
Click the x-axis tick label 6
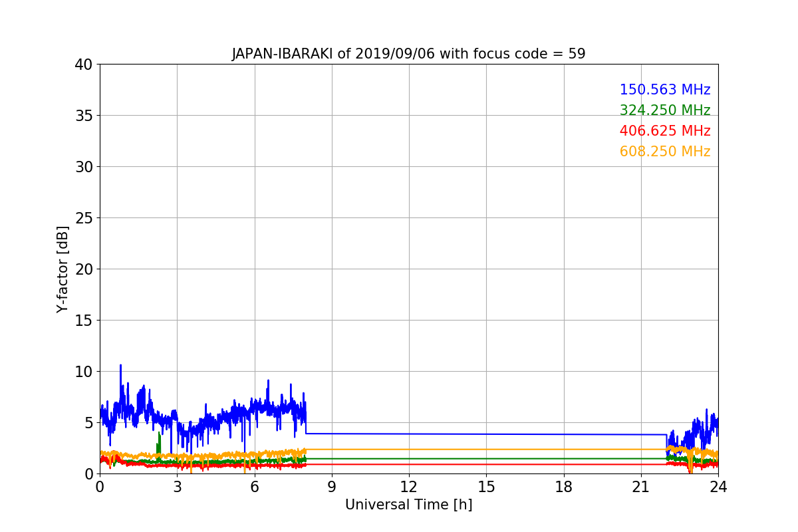(254, 487)
